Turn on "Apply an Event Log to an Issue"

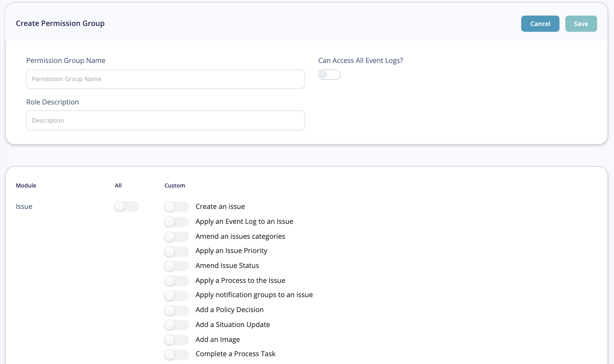click(x=176, y=222)
